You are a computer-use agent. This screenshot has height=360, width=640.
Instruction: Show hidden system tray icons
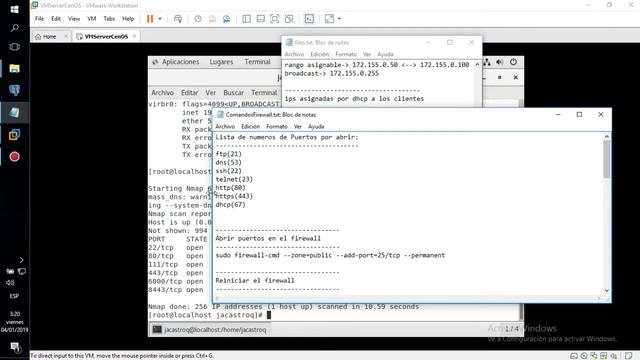(21, 260)
